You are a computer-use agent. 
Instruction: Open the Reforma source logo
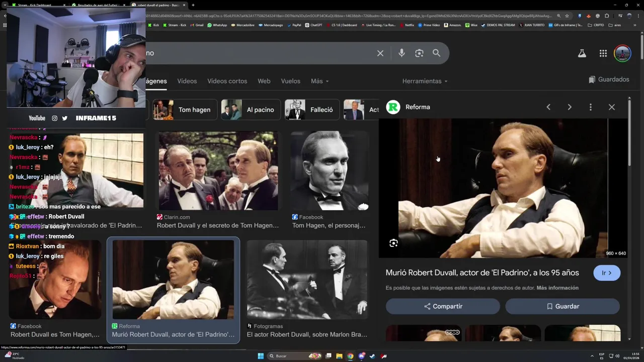(393, 107)
